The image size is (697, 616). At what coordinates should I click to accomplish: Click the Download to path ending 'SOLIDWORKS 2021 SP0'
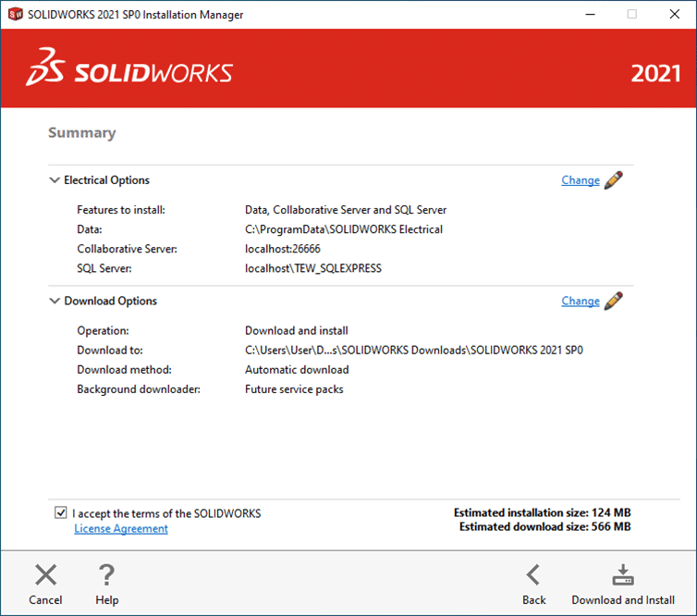pos(414,351)
